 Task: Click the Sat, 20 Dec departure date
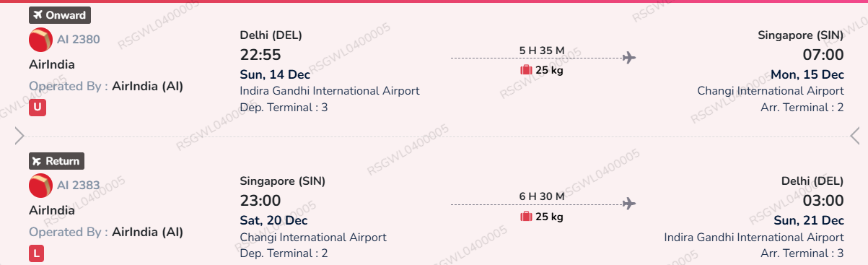[273, 220]
